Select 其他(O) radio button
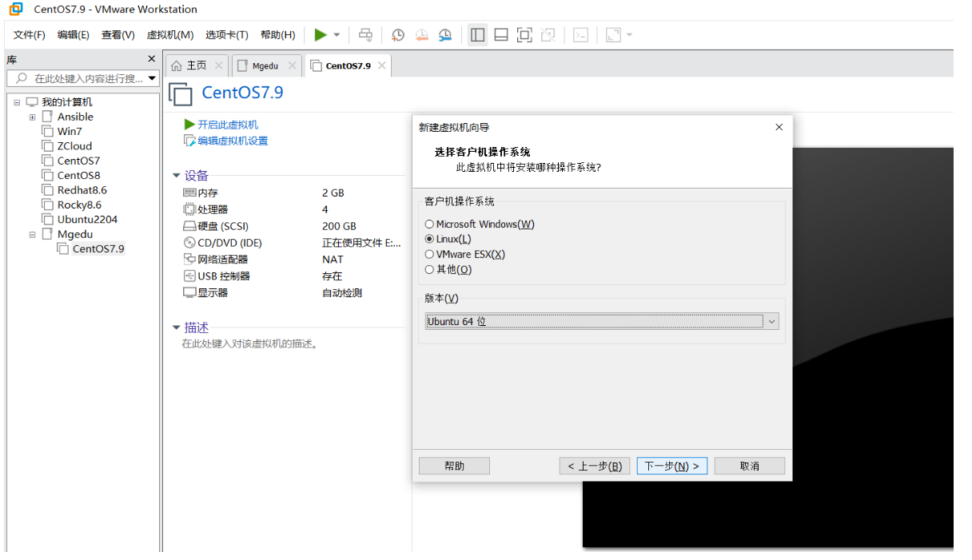Image resolution: width=972 pixels, height=560 pixels. [430, 270]
